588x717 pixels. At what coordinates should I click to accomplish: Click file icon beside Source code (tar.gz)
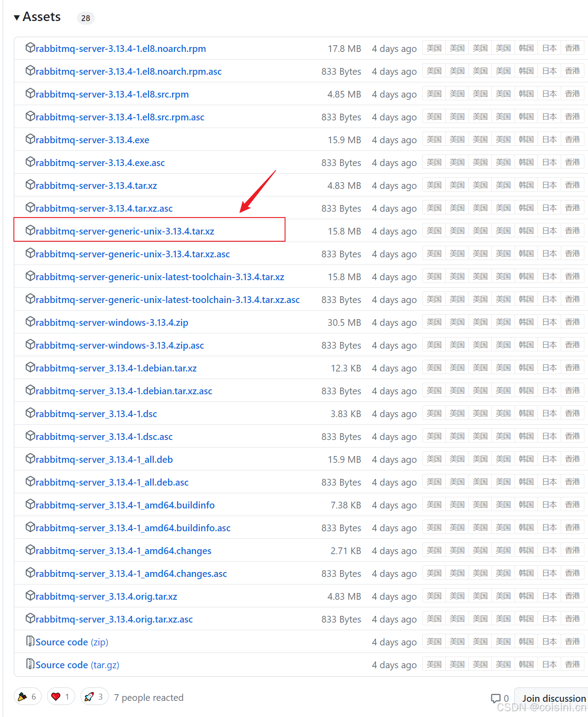(30, 664)
